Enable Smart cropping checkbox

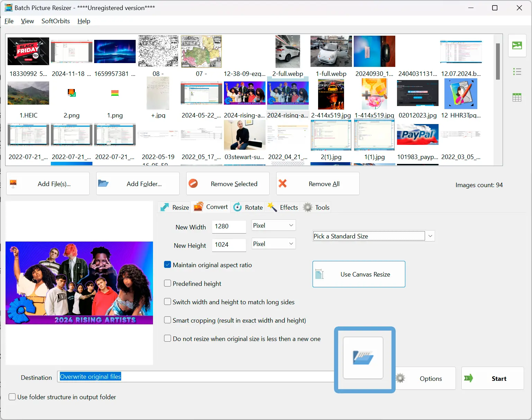[168, 320]
